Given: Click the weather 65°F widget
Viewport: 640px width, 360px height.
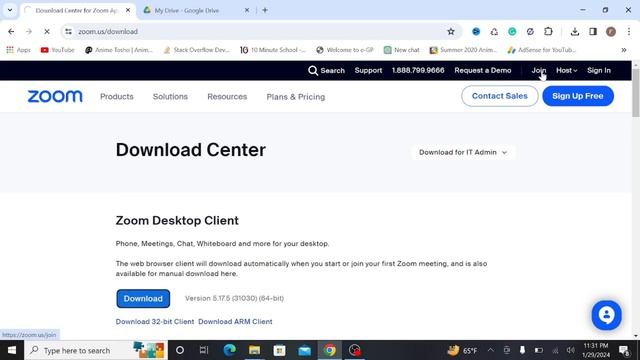Looking at the screenshot, I should coord(462,350).
